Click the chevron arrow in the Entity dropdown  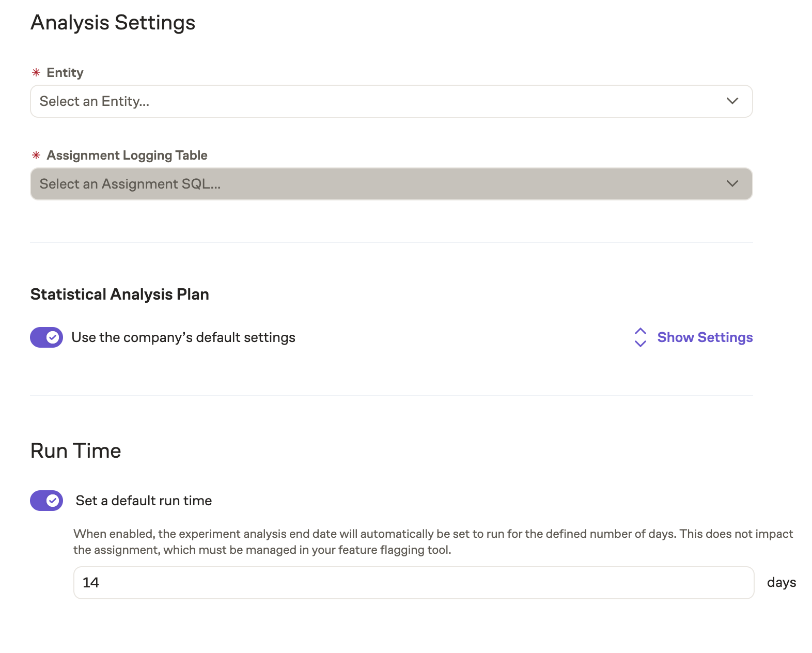pyautogui.click(x=732, y=101)
